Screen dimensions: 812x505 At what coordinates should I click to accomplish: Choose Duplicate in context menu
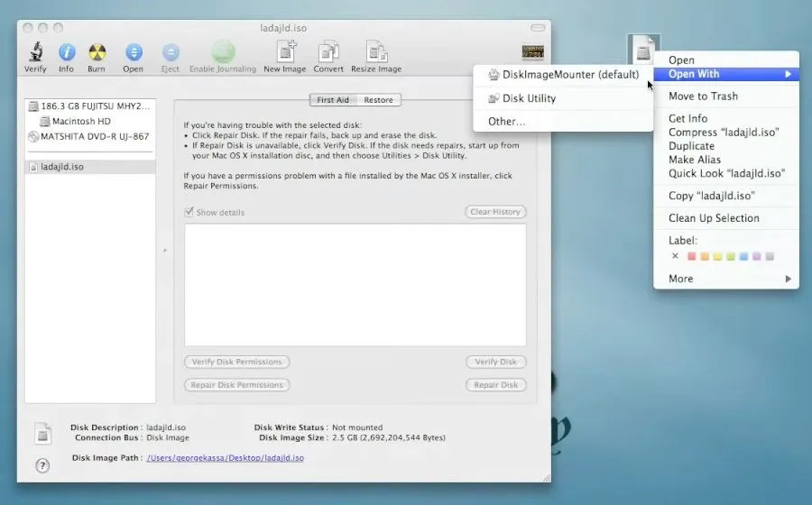coord(726,146)
